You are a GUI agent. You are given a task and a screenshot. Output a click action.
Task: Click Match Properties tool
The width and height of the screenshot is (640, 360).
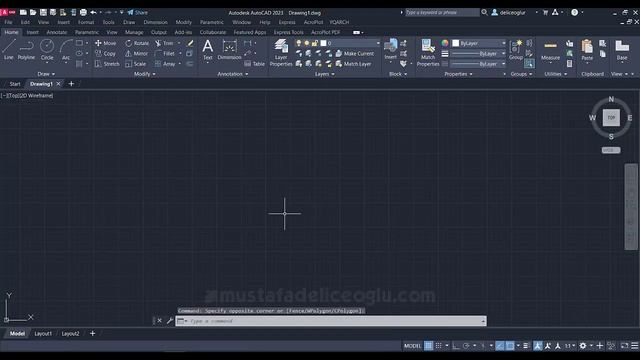click(x=428, y=52)
